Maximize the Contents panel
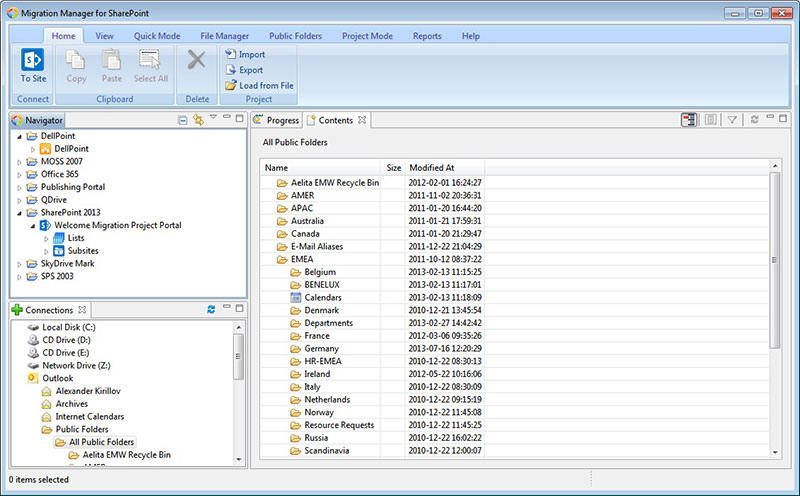 (x=783, y=118)
